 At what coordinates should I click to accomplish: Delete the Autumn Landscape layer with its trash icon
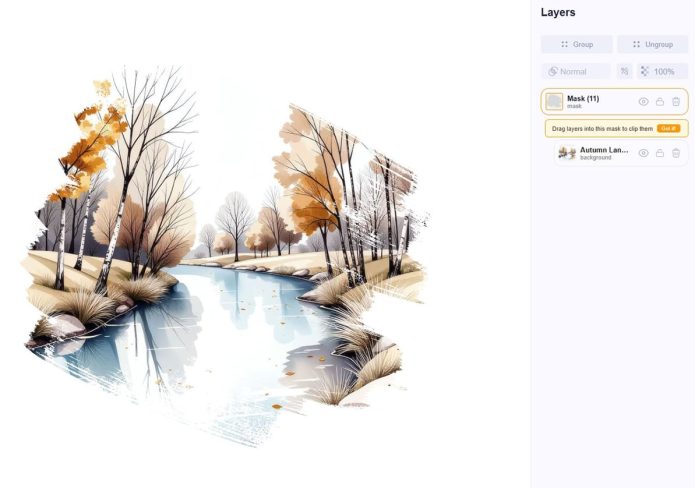pyautogui.click(x=675, y=153)
